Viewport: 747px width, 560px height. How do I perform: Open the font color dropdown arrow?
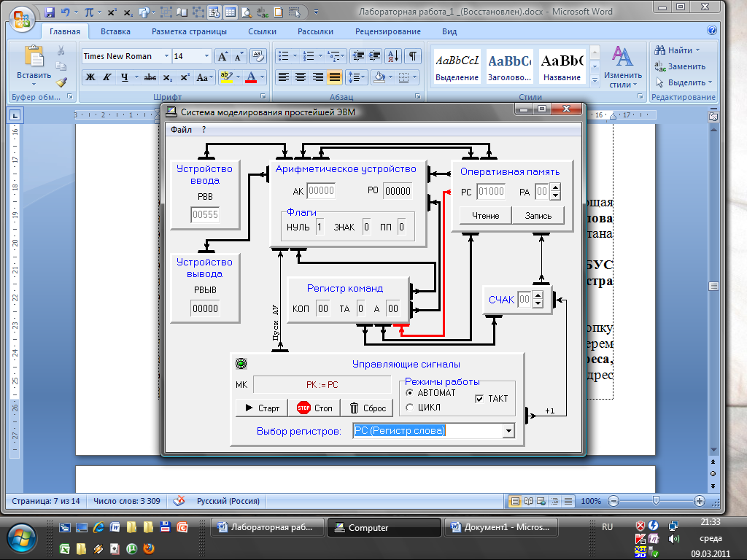[263, 77]
